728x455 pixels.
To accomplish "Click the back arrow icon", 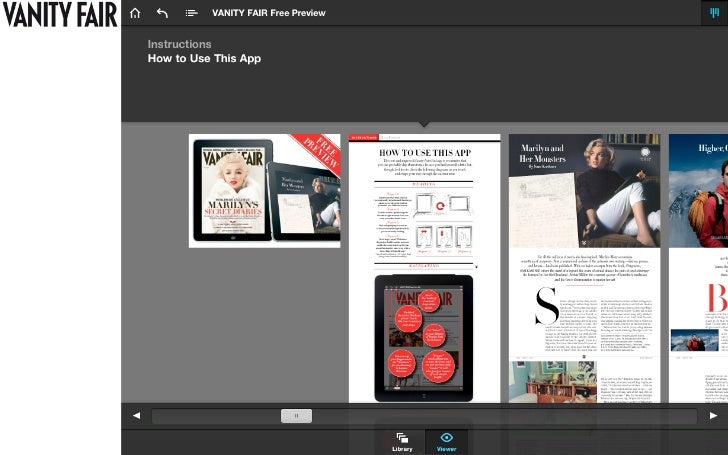I will pos(162,13).
